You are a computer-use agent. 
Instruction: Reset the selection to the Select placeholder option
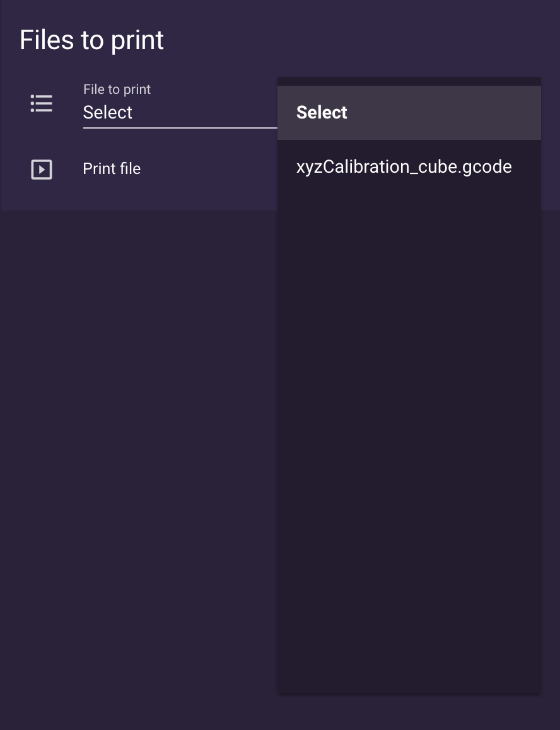322,113
